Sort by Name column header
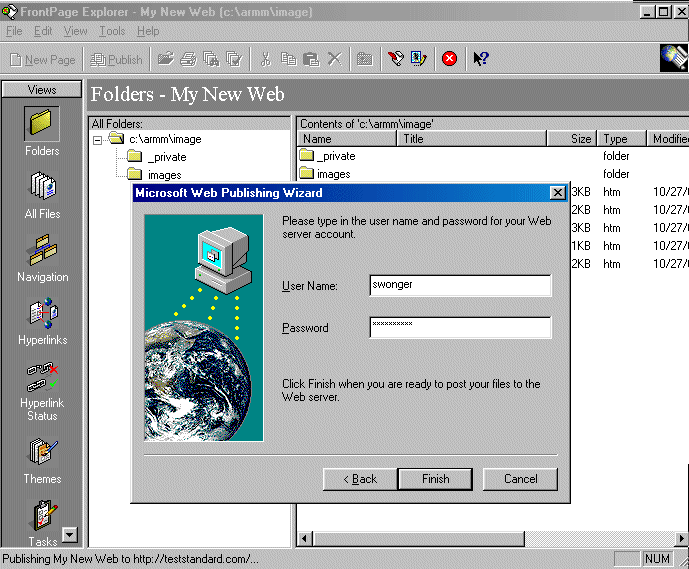Image resolution: width=689 pixels, height=569 pixels. (347, 139)
